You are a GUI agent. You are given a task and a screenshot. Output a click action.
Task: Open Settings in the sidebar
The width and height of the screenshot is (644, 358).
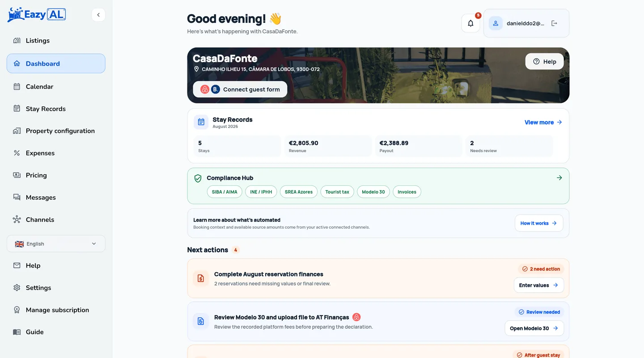56,288
